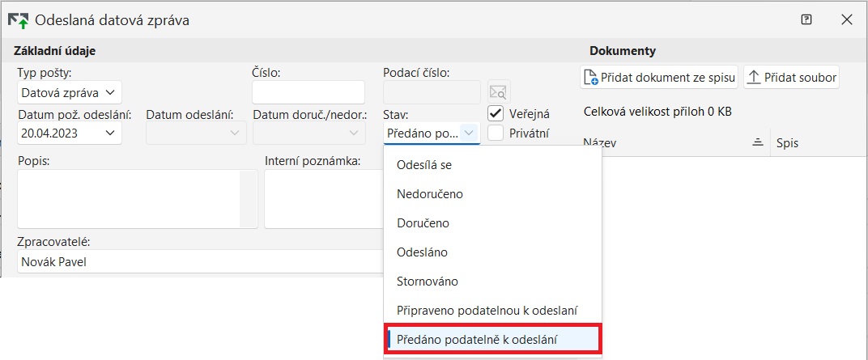Choose the Stornováno status
868x360 pixels.
coord(428,282)
